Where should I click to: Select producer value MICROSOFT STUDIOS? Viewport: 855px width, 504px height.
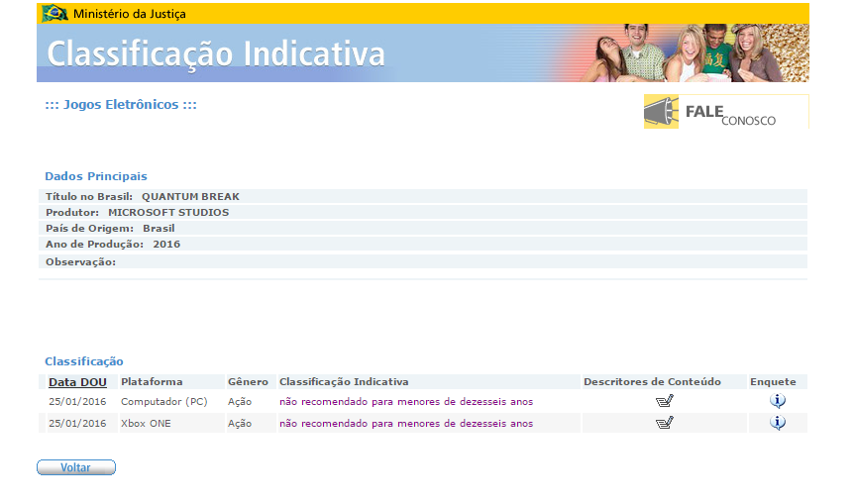pos(168,213)
